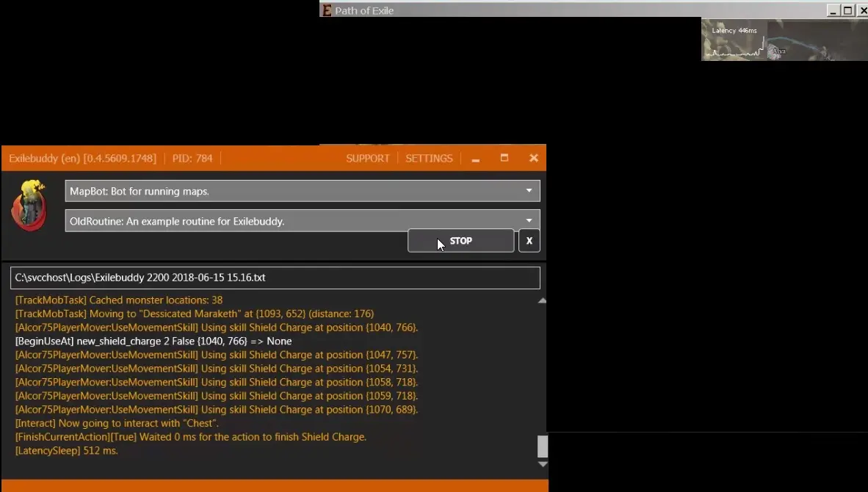
Task: Open the MapBot bot selection dropdown
Action: click(x=303, y=191)
